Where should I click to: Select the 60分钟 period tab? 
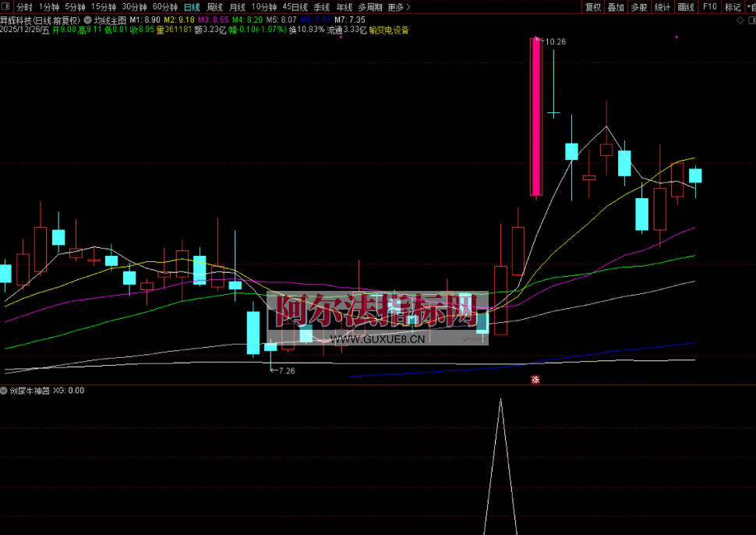click(x=165, y=7)
